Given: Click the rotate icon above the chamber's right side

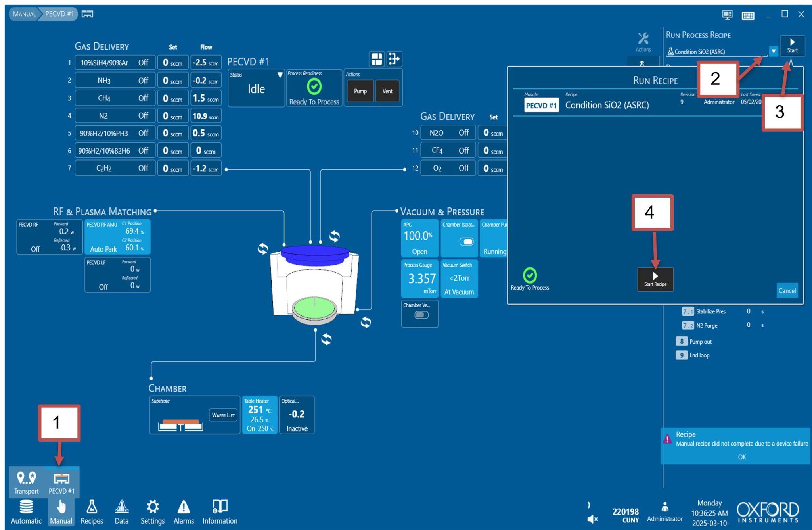Looking at the screenshot, I should coord(334,236).
